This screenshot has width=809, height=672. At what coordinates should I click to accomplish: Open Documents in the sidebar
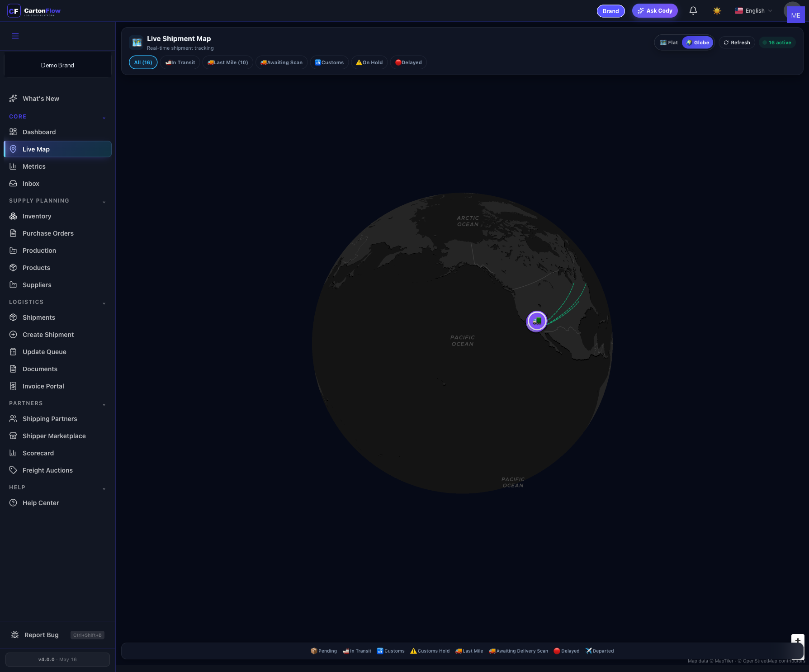(57, 369)
